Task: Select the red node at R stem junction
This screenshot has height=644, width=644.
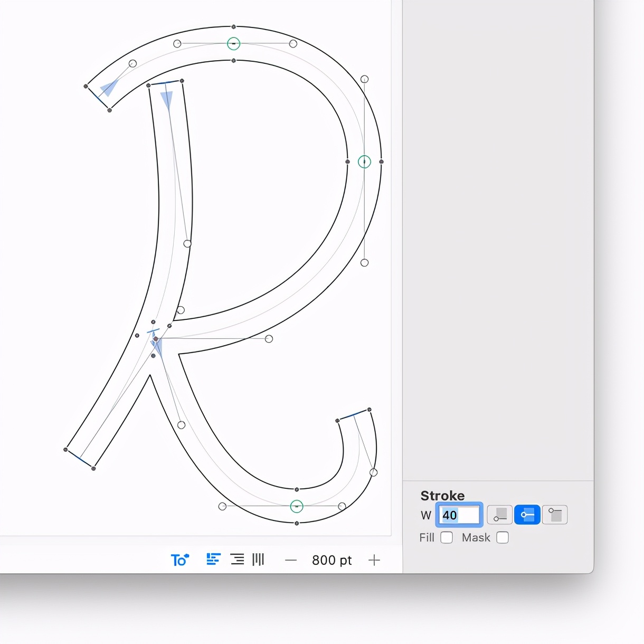Action: click(156, 339)
